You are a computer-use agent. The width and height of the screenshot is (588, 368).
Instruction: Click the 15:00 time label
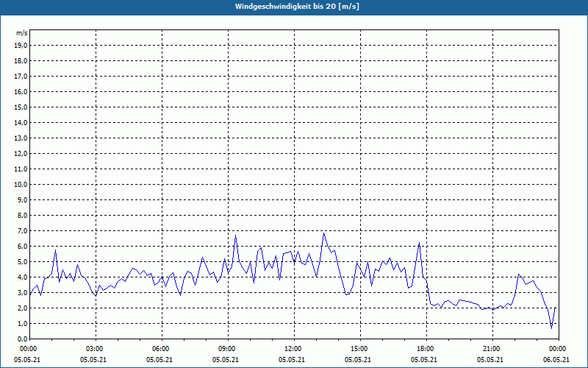[361, 349]
